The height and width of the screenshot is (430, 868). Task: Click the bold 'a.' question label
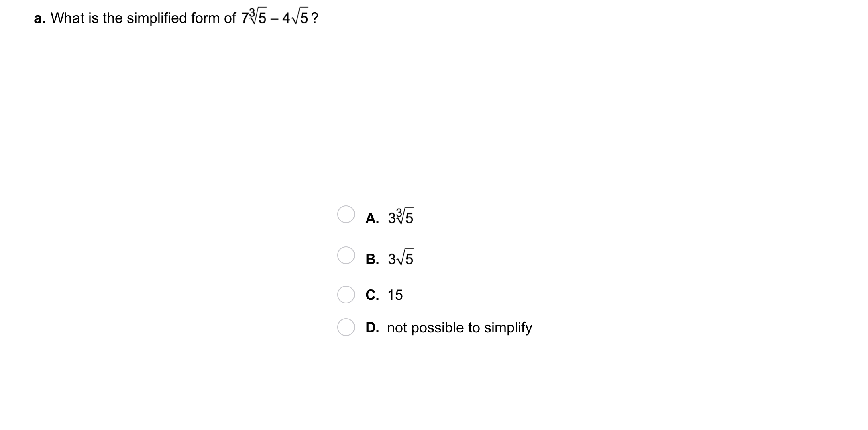click(39, 18)
